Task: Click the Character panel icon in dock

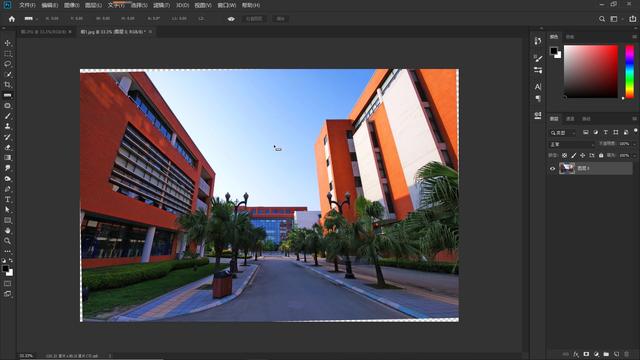Action: (538, 87)
